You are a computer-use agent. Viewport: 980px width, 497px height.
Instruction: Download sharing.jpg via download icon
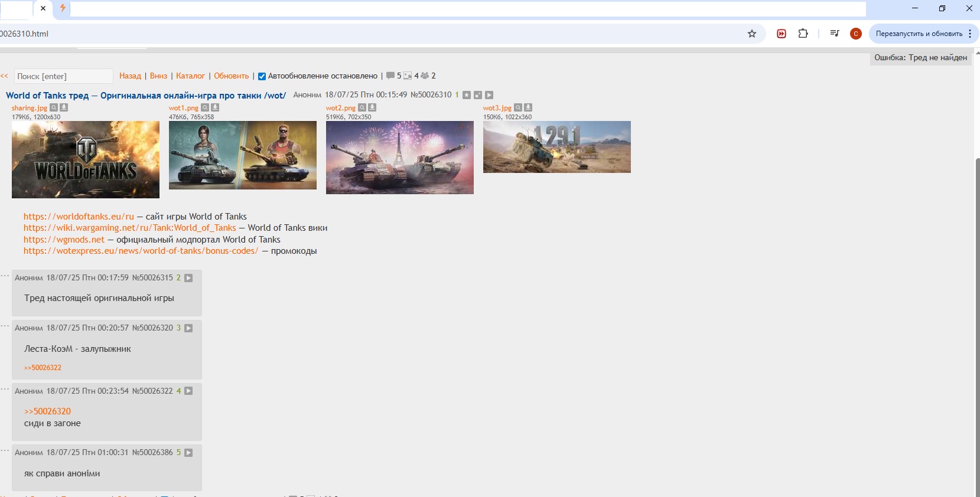pos(64,107)
